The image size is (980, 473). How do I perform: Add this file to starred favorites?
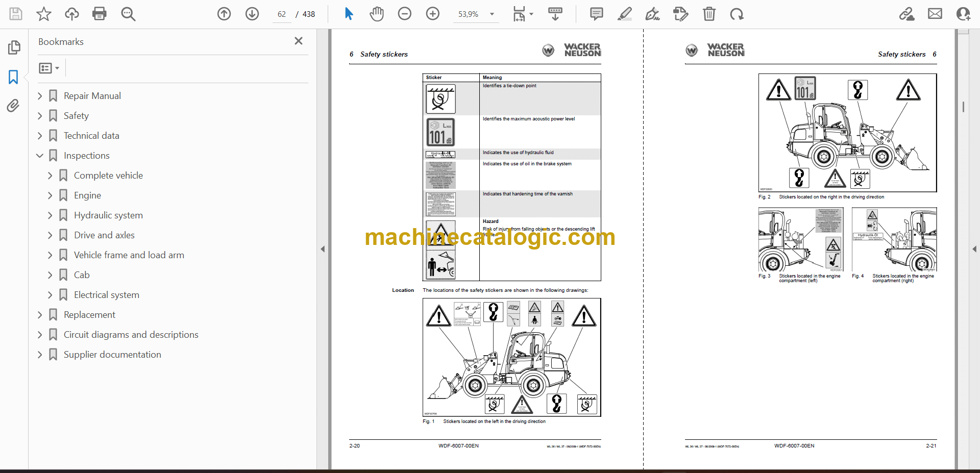[x=44, y=14]
